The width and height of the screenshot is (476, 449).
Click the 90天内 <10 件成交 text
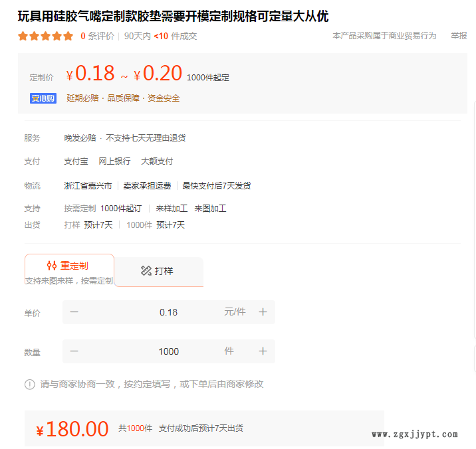(161, 36)
